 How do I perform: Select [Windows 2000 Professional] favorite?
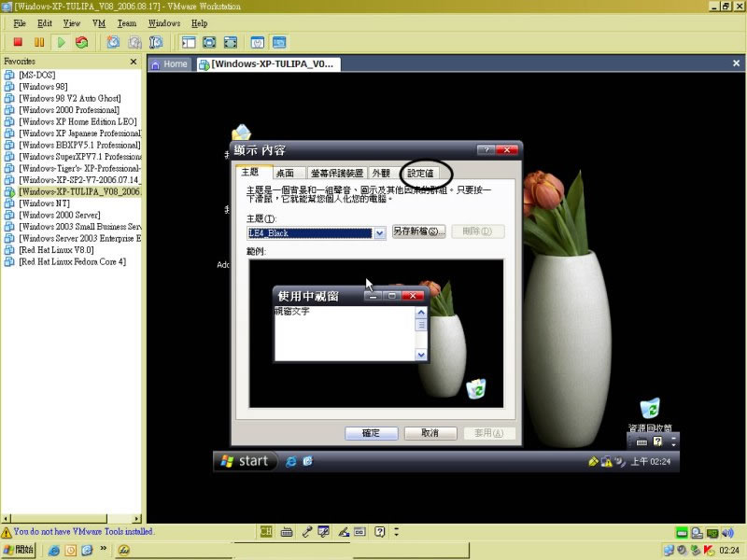(69, 110)
